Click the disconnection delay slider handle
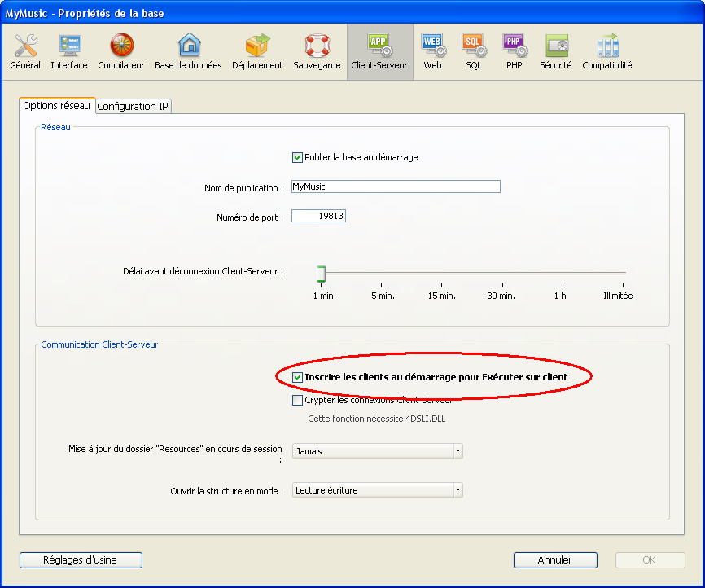Image resolution: width=705 pixels, height=588 pixels. 321,274
